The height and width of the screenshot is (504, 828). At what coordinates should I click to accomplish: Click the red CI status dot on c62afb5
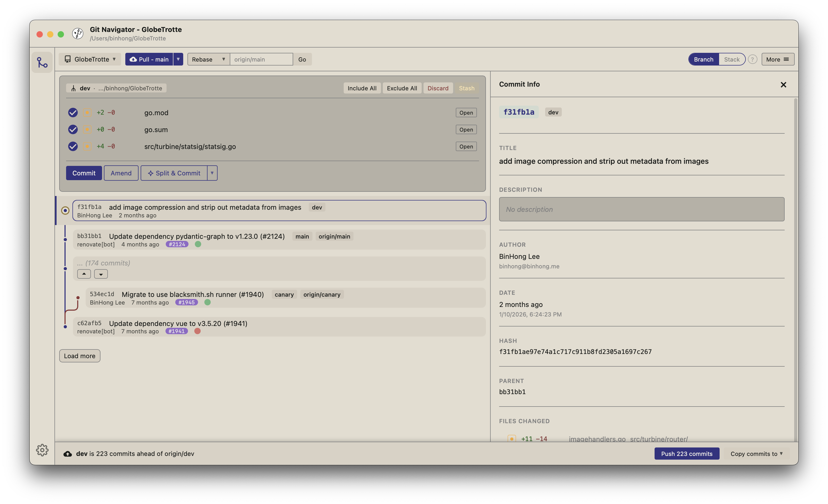click(x=197, y=331)
